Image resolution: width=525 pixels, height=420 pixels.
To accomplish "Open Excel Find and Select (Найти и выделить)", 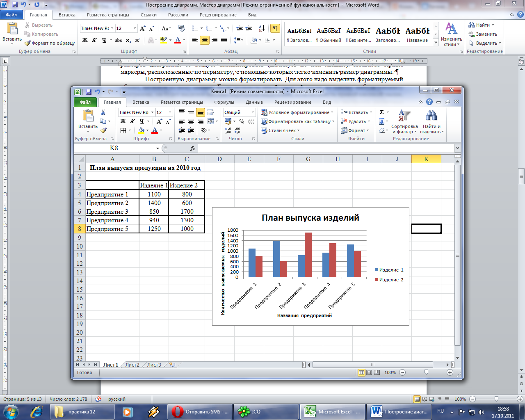I will 431,122.
